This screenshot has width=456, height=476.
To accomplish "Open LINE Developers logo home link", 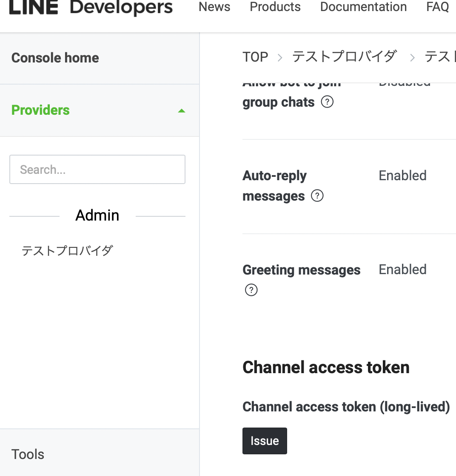I will point(91,7).
